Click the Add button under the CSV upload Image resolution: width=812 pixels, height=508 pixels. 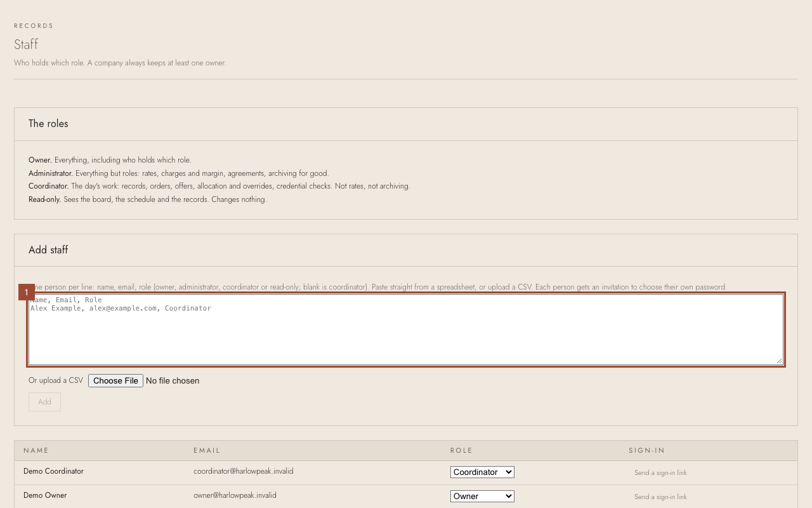44,402
